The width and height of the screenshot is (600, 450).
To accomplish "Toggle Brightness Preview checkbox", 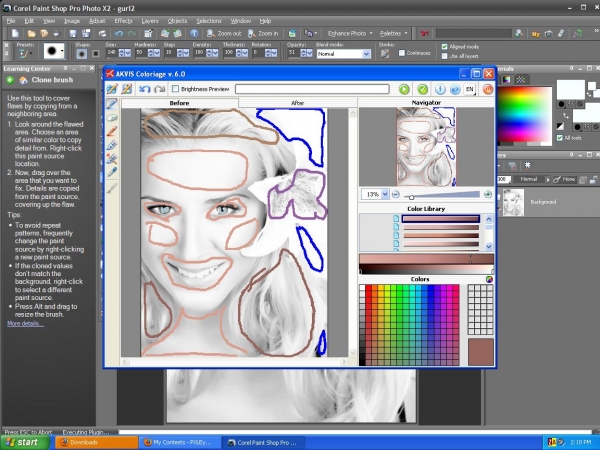I will [x=175, y=89].
